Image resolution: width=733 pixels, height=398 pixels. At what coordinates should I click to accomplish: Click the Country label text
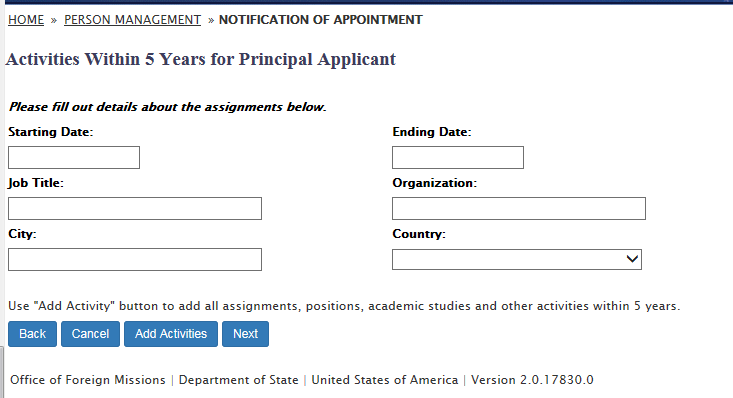pyautogui.click(x=419, y=234)
